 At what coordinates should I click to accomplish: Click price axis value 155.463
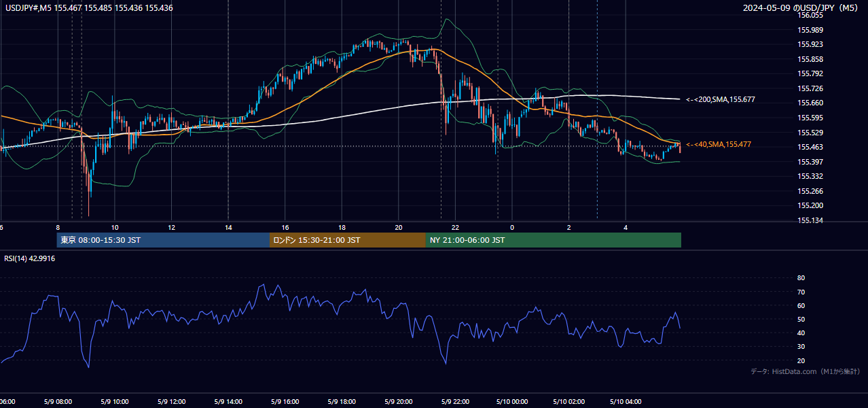(810, 147)
